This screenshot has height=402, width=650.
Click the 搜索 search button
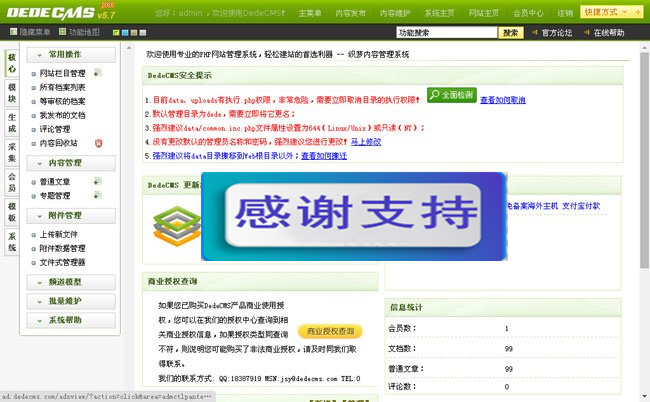coord(511,32)
